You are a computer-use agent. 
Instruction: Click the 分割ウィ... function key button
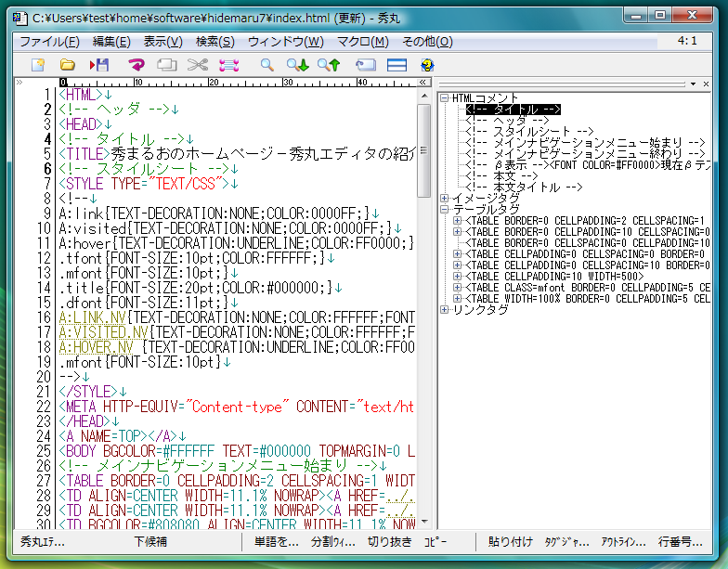[332, 542]
